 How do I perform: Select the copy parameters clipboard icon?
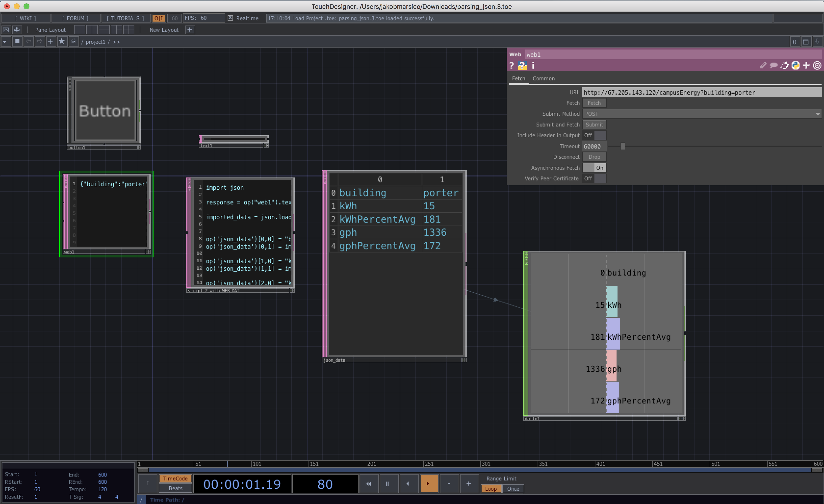(785, 65)
